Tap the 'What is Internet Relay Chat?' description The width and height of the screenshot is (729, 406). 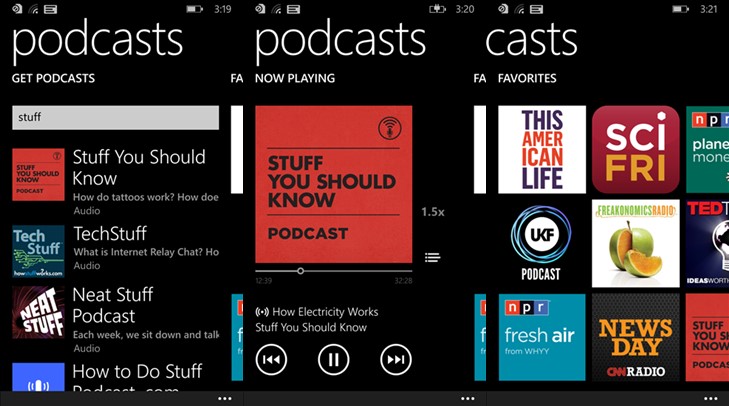[146, 252]
